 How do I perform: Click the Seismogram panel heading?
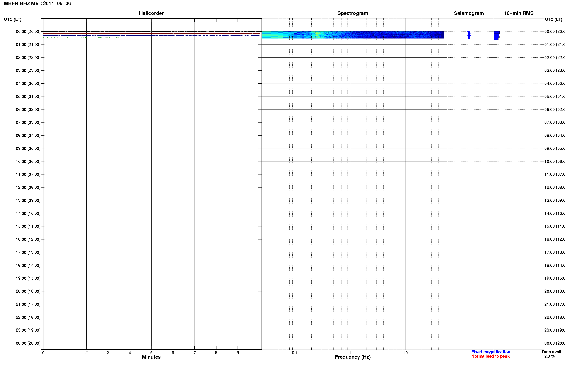469,13
